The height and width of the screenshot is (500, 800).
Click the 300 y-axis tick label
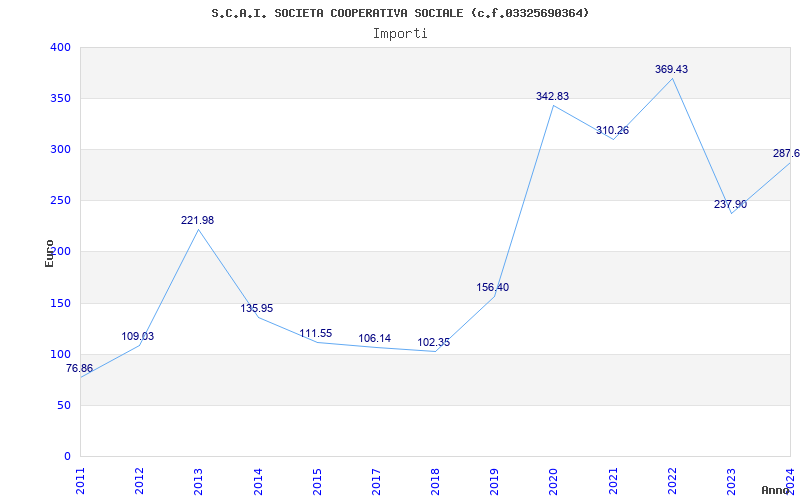coord(60,149)
